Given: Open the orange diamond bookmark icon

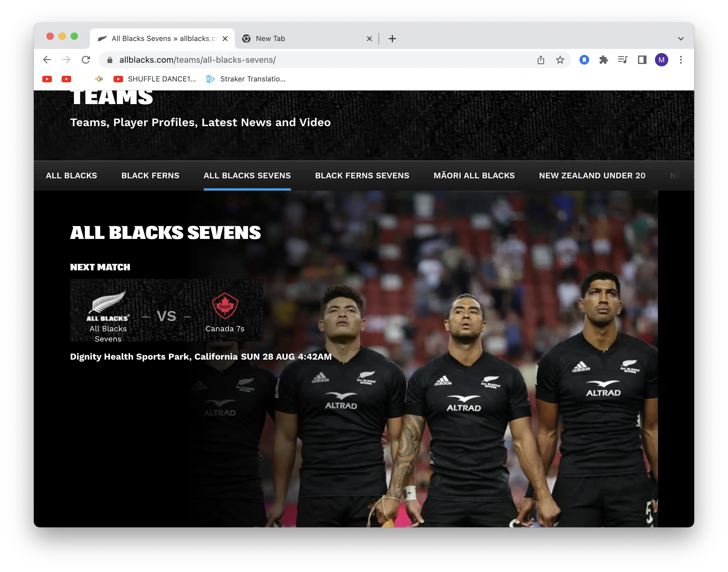Looking at the screenshot, I should coord(99,79).
